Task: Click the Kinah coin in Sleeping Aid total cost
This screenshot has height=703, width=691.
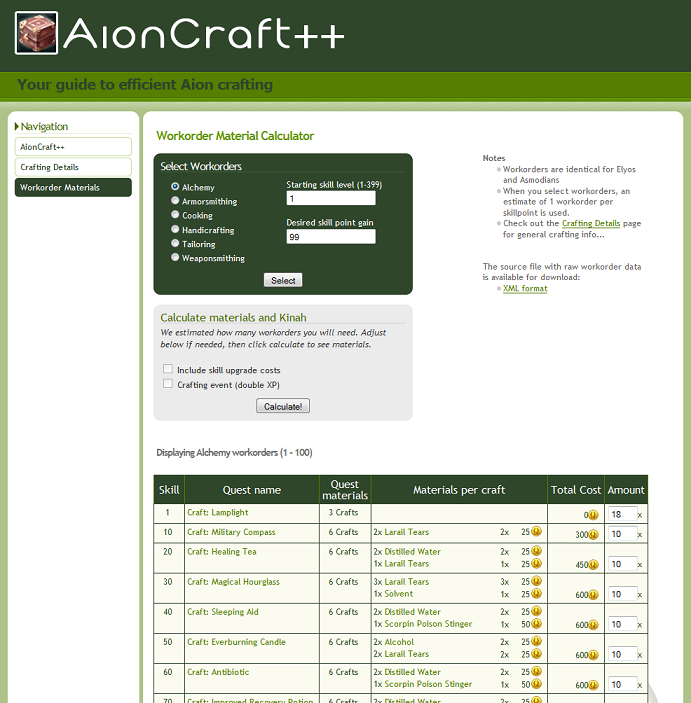Action: (x=593, y=625)
